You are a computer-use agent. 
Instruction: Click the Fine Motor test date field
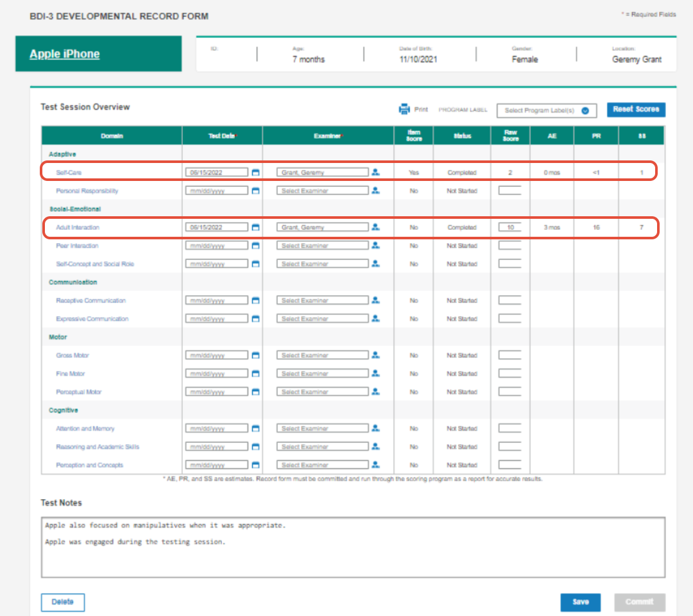(217, 373)
